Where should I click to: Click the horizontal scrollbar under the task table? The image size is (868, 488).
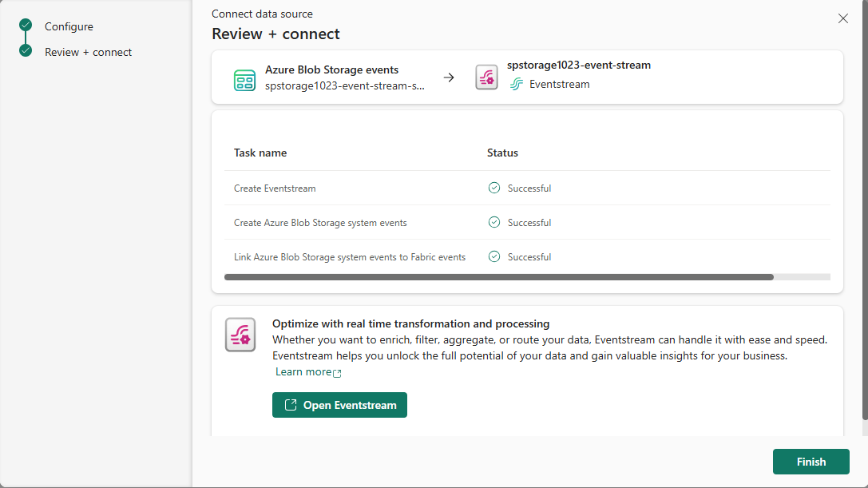coord(499,277)
